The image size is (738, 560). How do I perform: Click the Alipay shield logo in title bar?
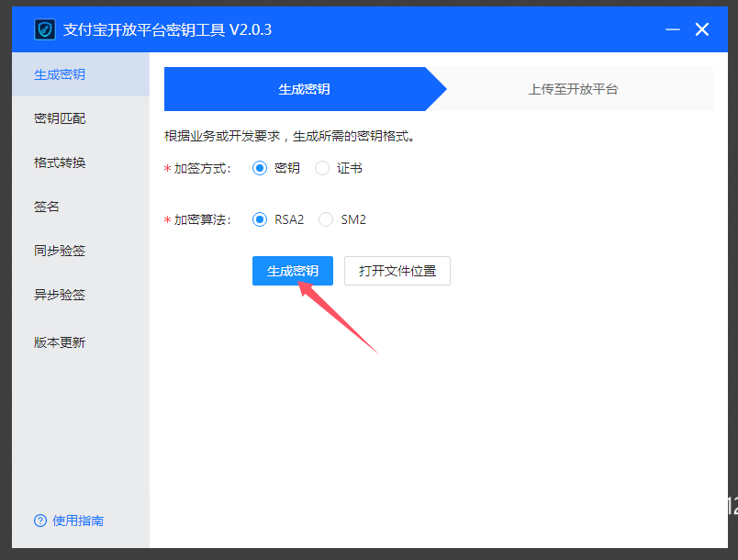coord(45,29)
